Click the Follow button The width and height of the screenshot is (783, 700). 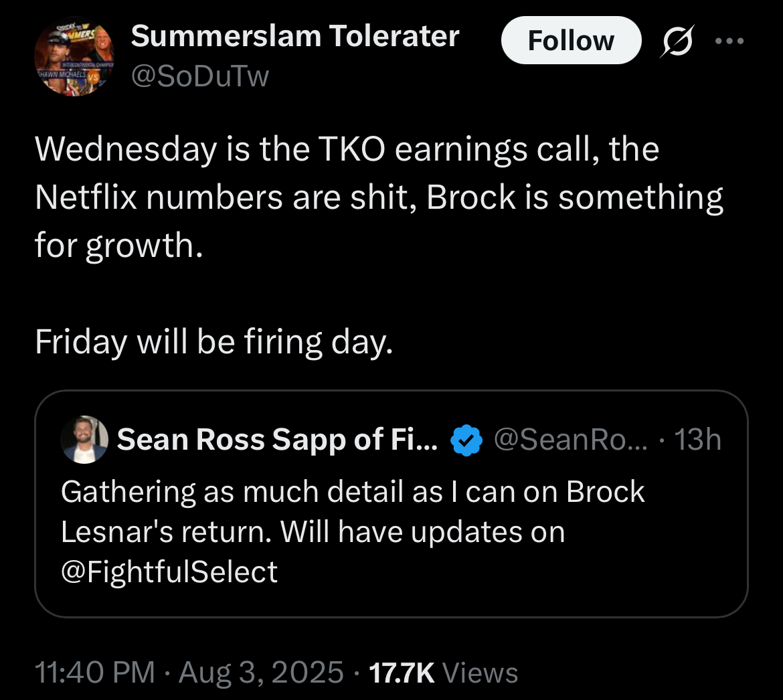click(x=570, y=41)
